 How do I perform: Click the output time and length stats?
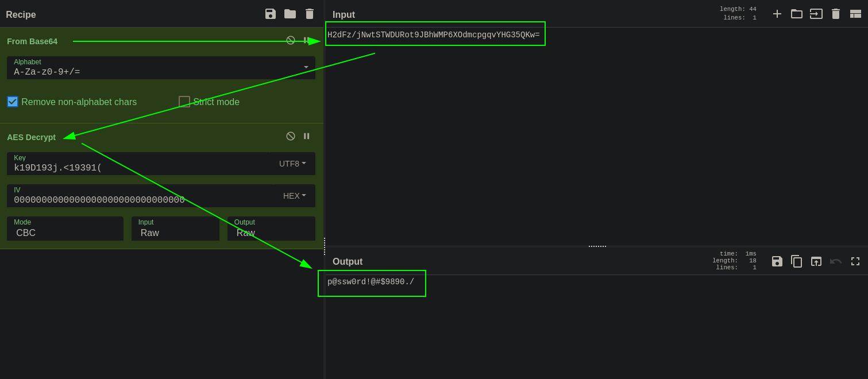[735, 261]
